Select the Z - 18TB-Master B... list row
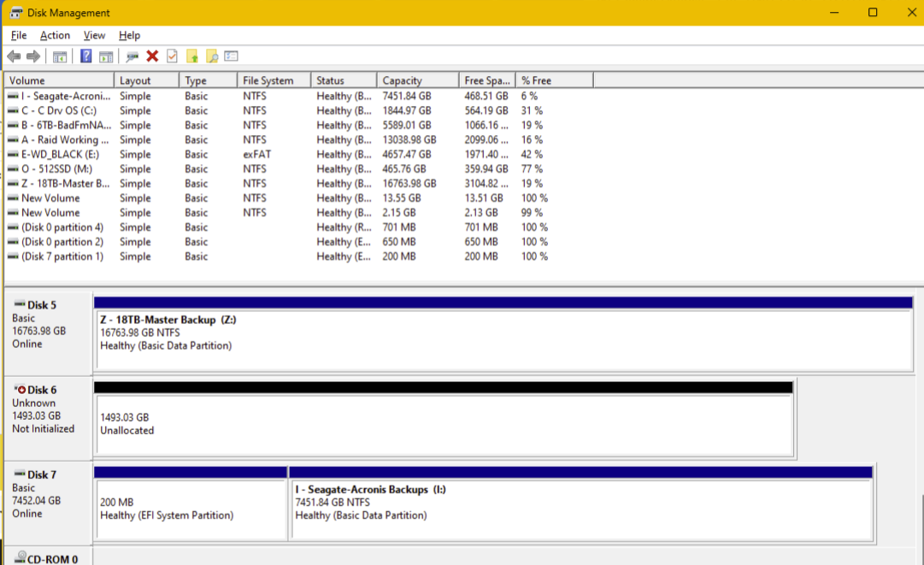 (x=299, y=184)
